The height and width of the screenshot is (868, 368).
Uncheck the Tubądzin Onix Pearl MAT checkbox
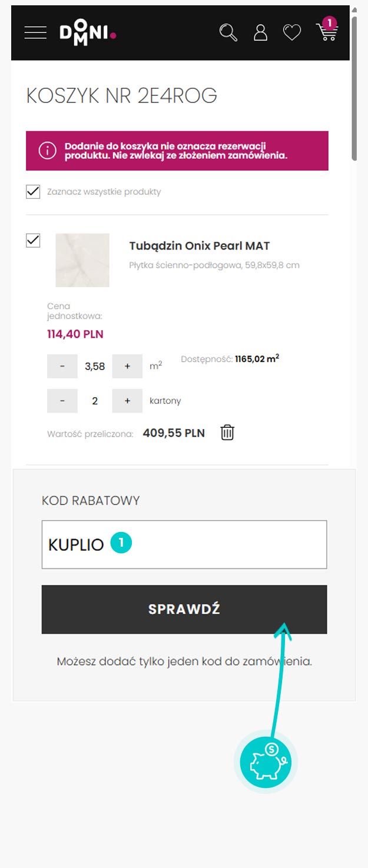[x=33, y=241]
